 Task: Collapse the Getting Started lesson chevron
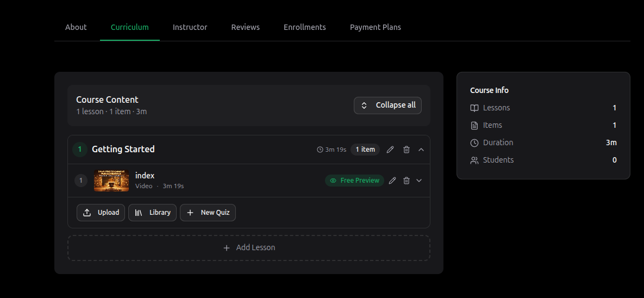point(421,150)
